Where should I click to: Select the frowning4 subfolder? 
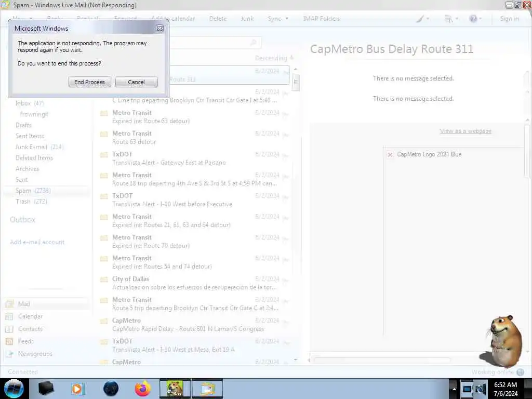34,114
